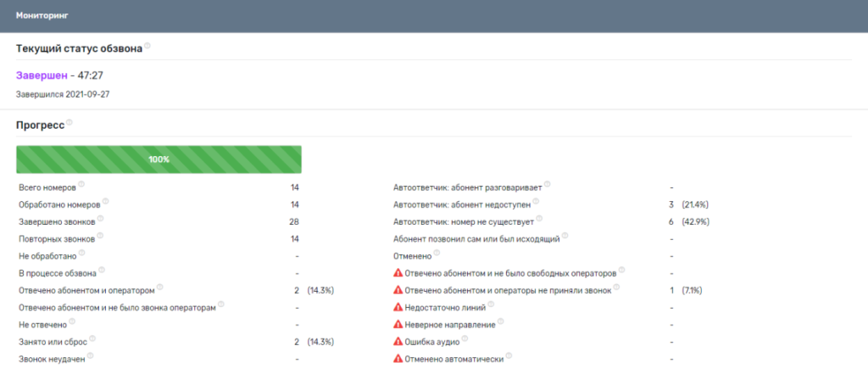The width and height of the screenshot is (868, 374).
Task: Click help icon next to 'Автоответчик: абонент недоступен'
Action: pyautogui.click(x=537, y=202)
